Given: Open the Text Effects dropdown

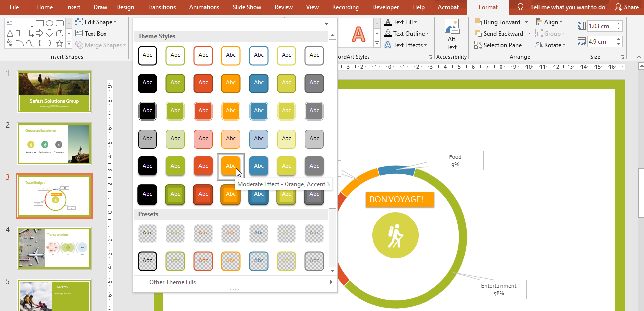Looking at the screenshot, I should pyautogui.click(x=407, y=45).
